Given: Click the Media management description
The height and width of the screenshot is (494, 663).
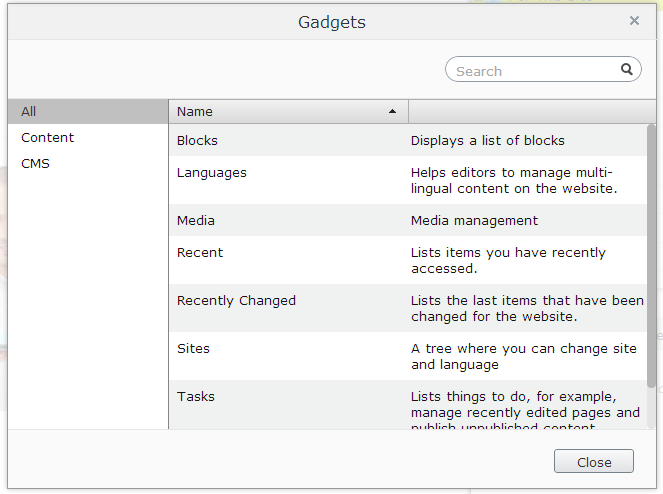Looking at the screenshot, I should click(x=474, y=220).
